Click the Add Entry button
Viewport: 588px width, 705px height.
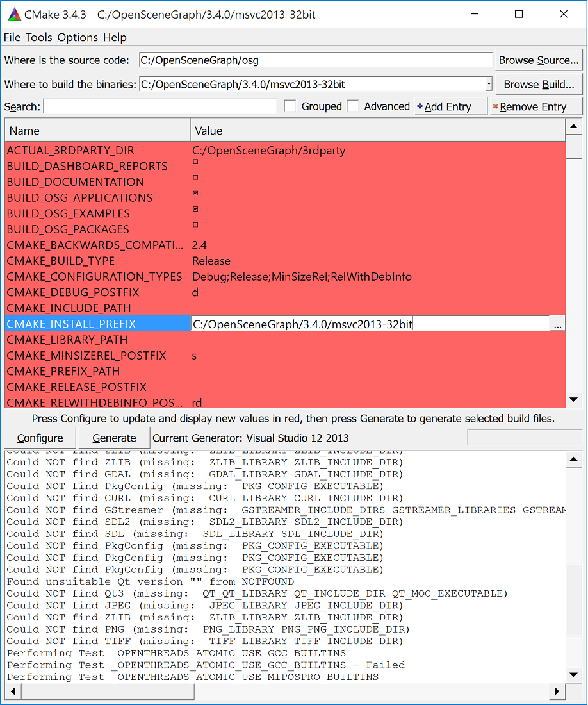[x=450, y=106]
